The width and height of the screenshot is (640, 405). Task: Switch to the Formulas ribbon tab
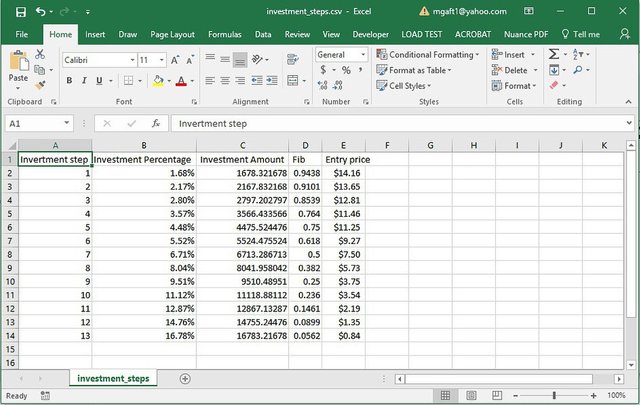pos(224,34)
